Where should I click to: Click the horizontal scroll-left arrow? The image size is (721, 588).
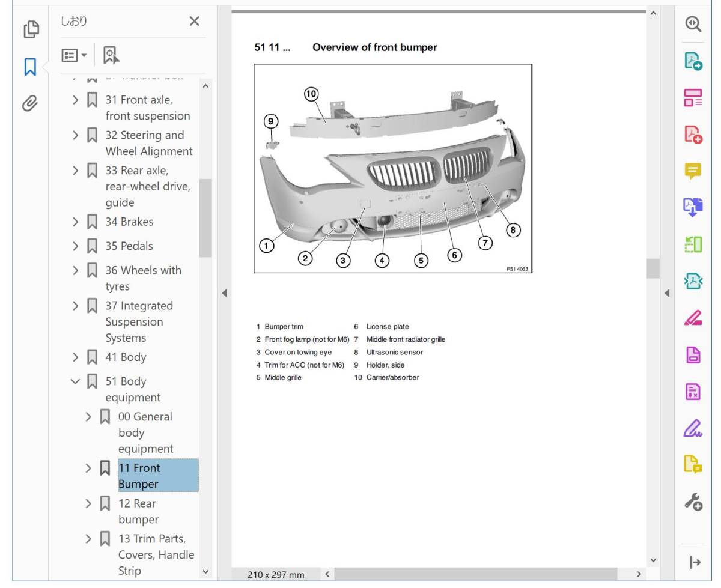click(327, 574)
